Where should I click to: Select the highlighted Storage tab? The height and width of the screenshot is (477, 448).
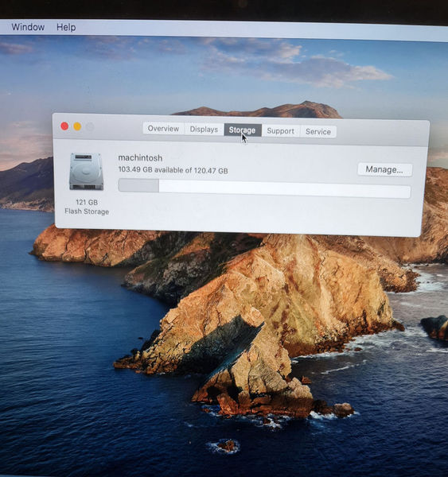point(243,130)
